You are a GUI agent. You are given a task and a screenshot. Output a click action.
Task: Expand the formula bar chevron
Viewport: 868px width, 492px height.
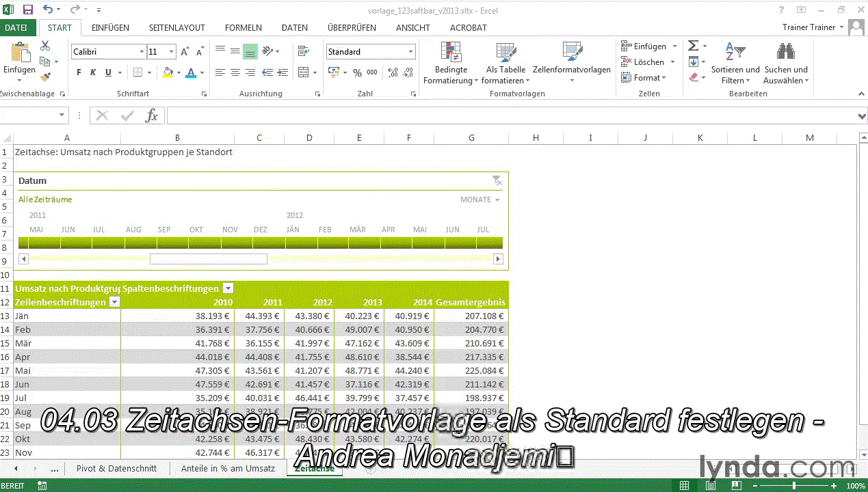click(x=862, y=116)
